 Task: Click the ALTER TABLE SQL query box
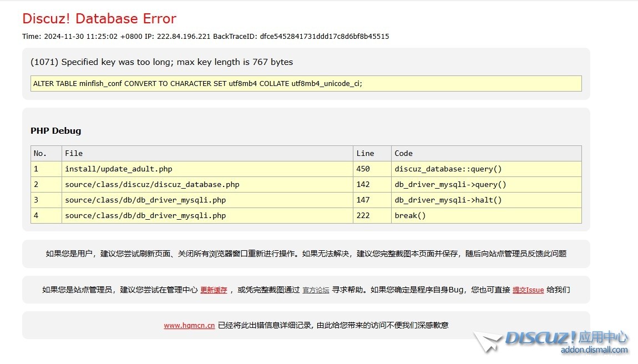pos(306,84)
